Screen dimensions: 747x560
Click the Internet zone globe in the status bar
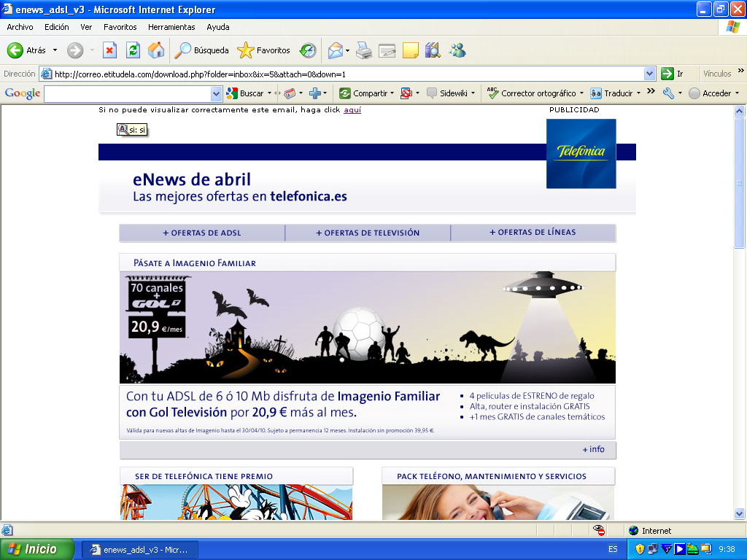point(634,531)
